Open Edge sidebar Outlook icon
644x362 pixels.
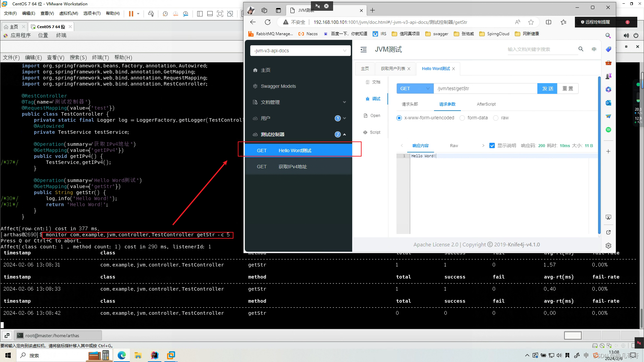point(608,103)
